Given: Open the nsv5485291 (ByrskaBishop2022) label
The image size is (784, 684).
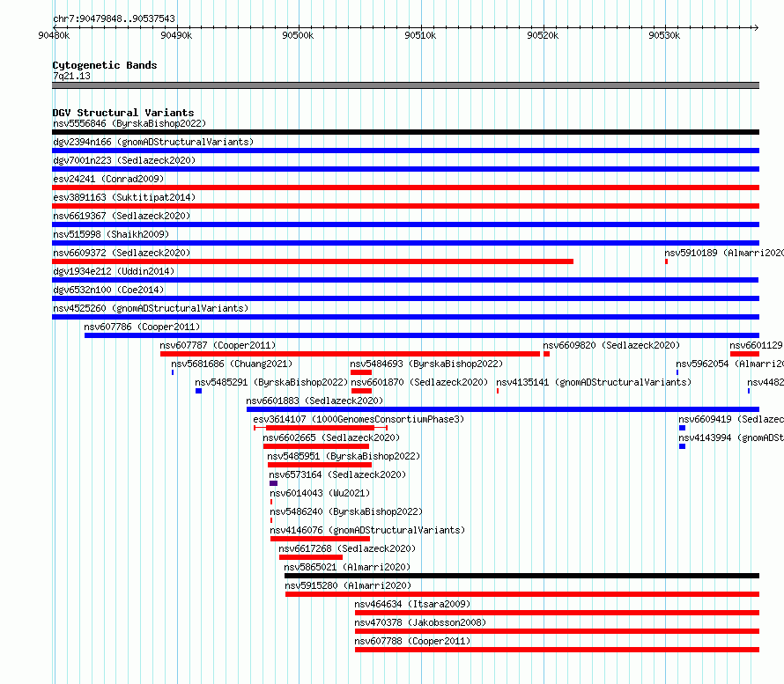Looking at the screenshot, I should click(x=271, y=382).
